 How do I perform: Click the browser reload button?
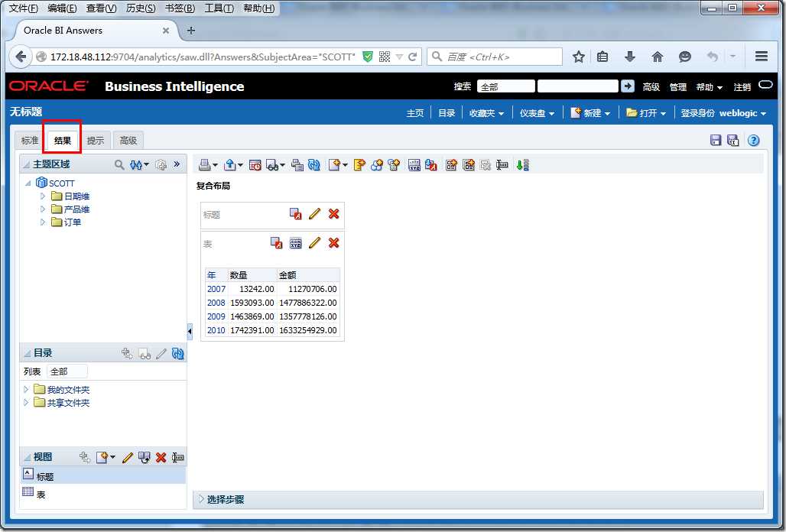[x=413, y=57]
